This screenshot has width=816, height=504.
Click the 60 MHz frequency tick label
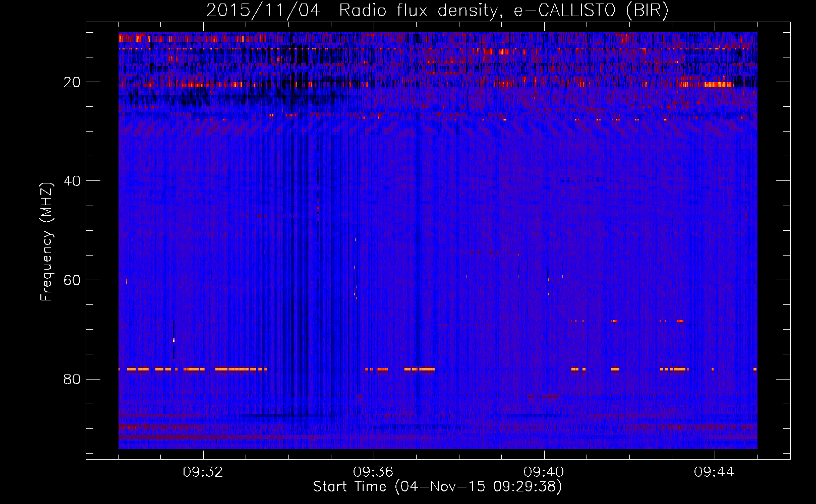pyautogui.click(x=72, y=280)
